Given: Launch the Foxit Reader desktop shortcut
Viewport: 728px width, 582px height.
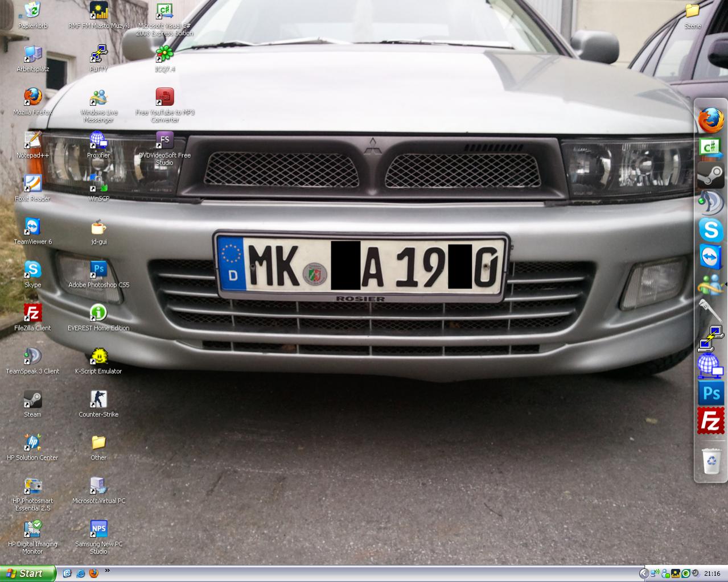Looking at the screenshot, I should point(32,188).
